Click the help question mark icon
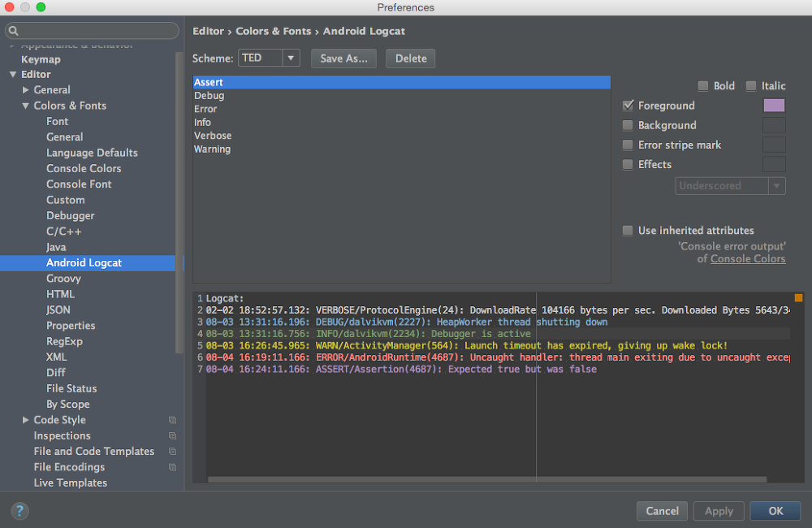 pos(19,511)
